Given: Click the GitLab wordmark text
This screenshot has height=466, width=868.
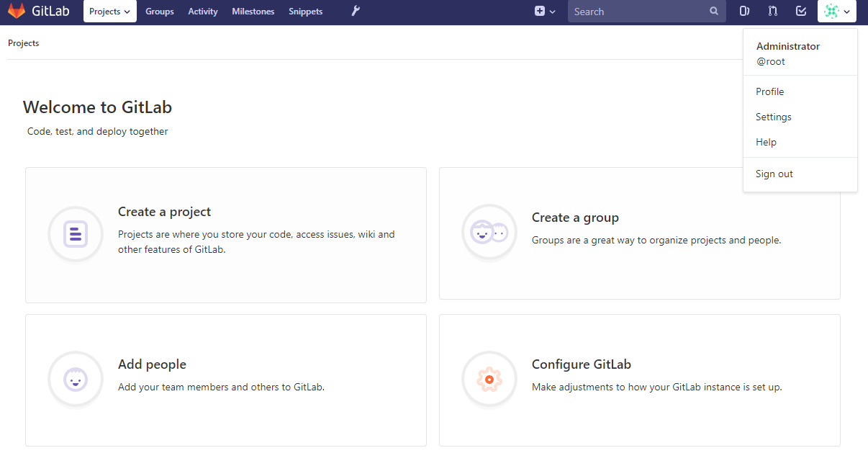Looking at the screenshot, I should point(50,12).
